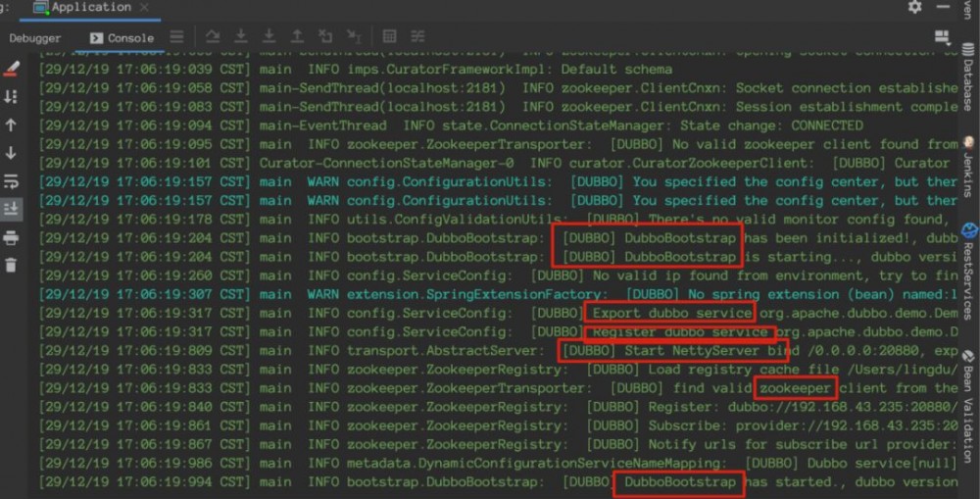Viewport: 980px width, 499px height.
Task: Open the Jenkins side panel
Action: pos(969,168)
